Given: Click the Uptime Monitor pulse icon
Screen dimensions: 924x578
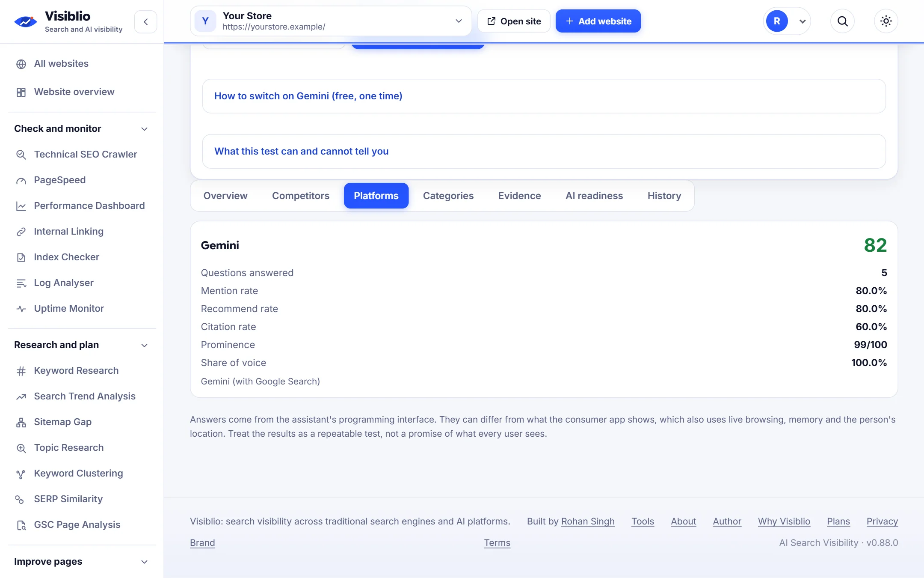Looking at the screenshot, I should [21, 309].
